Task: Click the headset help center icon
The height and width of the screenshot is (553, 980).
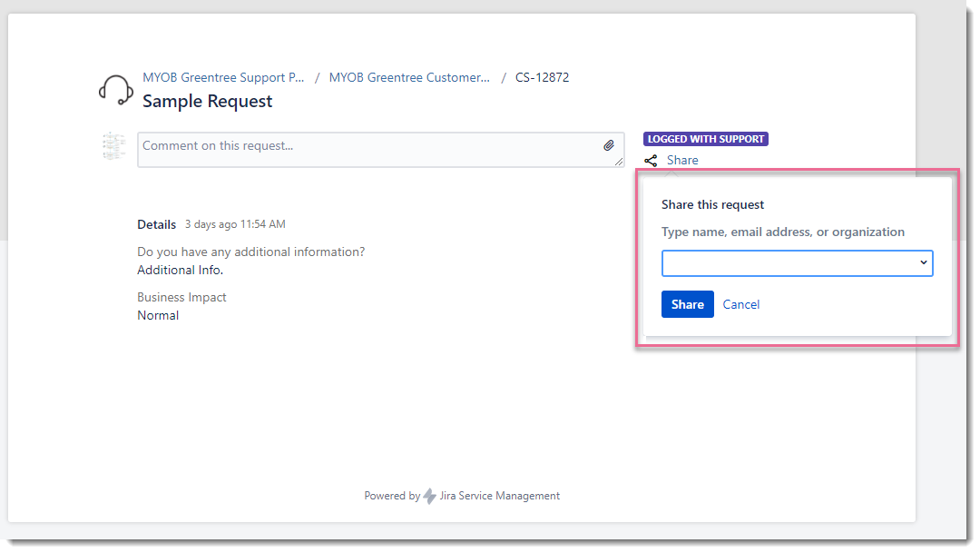Action: [x=115, y=90]
